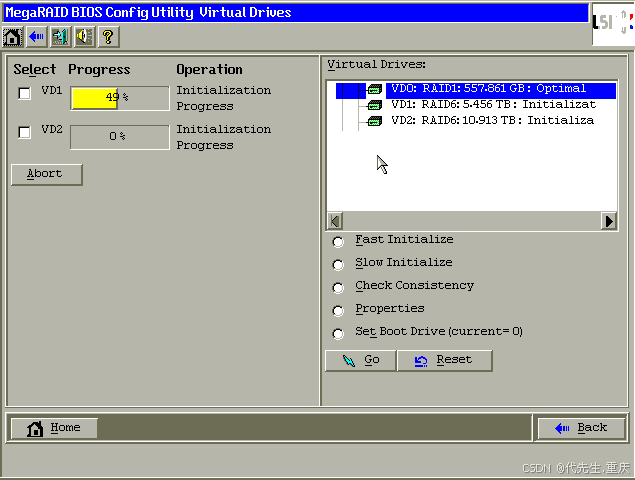Click the VD2 Initialization Progress text
Screen dimensions: 635x480
coord(224,137)
